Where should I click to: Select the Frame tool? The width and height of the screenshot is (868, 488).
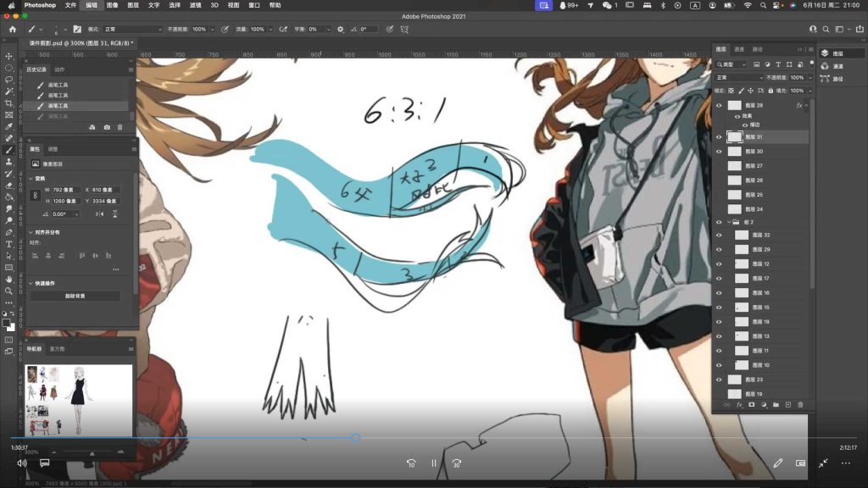pos(8,115)
